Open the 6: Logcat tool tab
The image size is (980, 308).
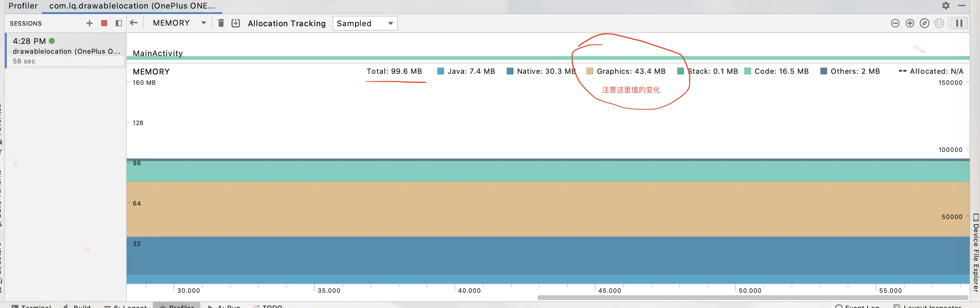(x=125, y=306)
